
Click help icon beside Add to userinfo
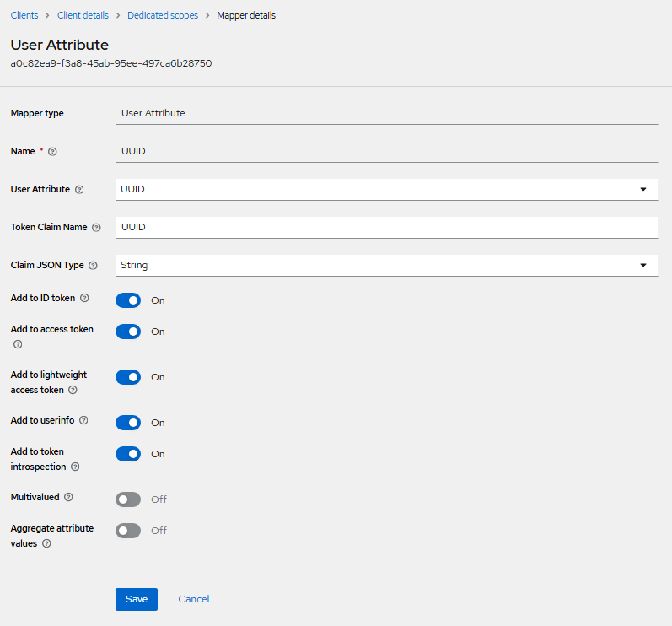coord(83,420)
